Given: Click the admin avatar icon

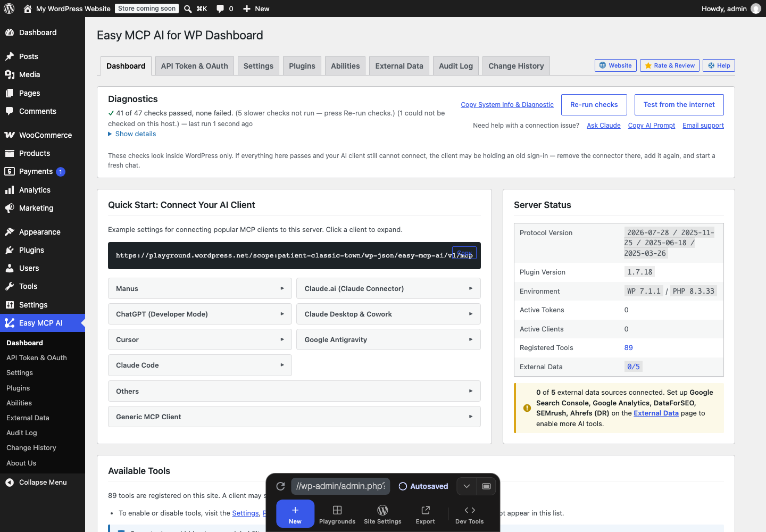Looking at the screenshot, I should tap(756, 9).
